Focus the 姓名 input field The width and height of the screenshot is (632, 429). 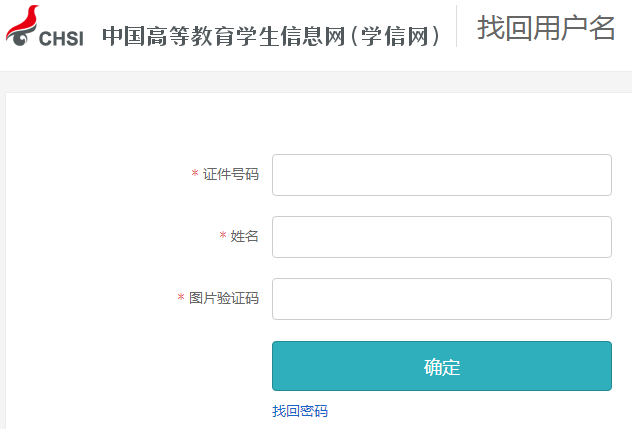point(442,237)
